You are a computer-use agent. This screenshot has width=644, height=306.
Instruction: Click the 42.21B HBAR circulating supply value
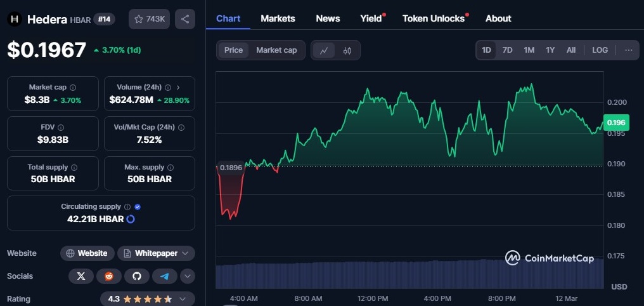pyautogui.click(x=95, y=219)
